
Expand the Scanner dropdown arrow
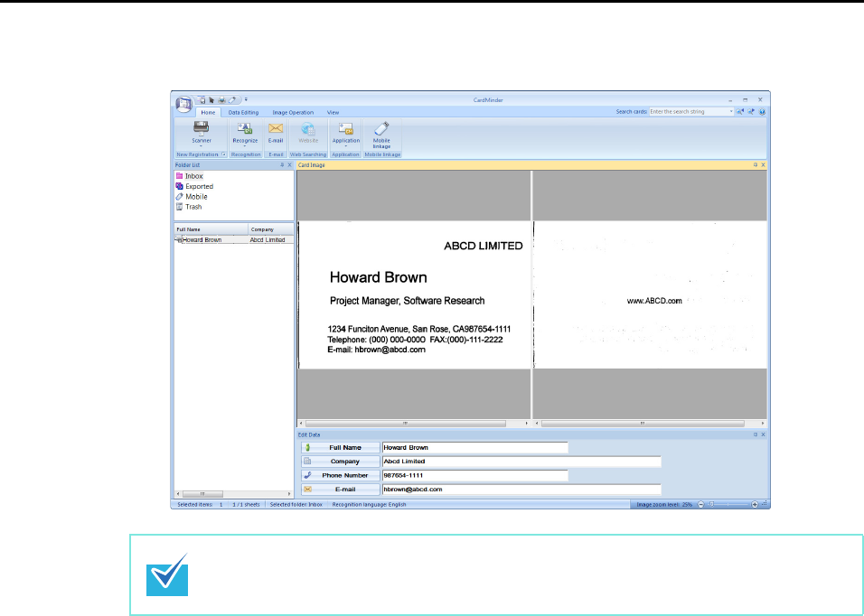point(202,146)
